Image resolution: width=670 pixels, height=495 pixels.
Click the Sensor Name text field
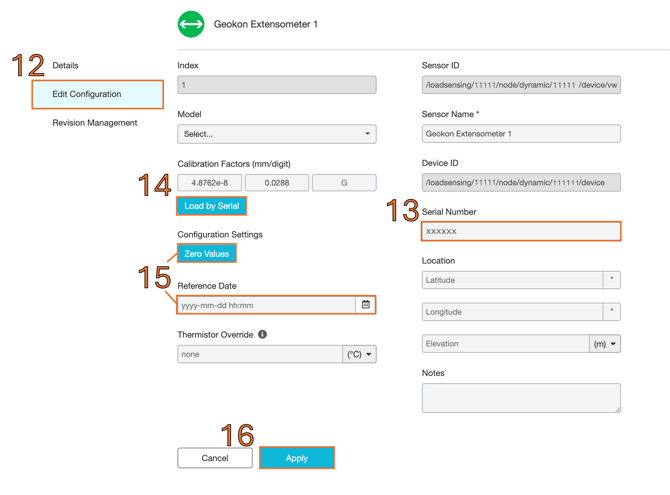coord(521,133)
